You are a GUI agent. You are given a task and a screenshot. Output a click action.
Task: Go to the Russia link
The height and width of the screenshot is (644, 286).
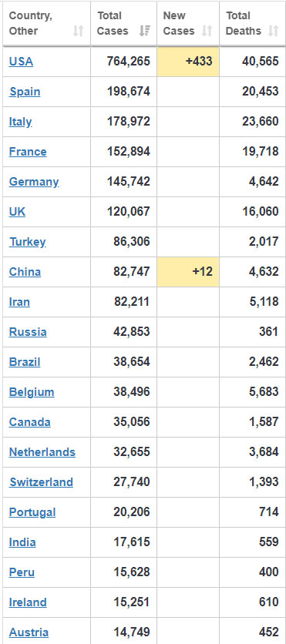28,332
